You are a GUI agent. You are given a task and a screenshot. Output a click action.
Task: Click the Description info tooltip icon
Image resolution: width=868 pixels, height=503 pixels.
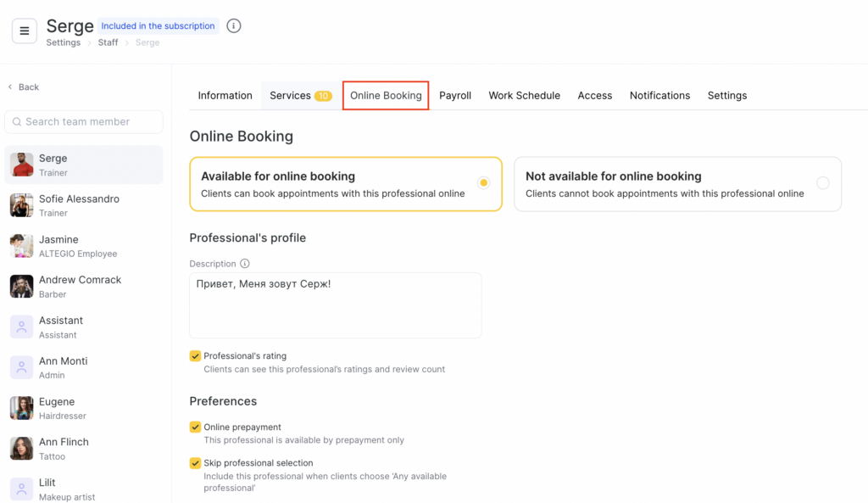tap(245, 264)
